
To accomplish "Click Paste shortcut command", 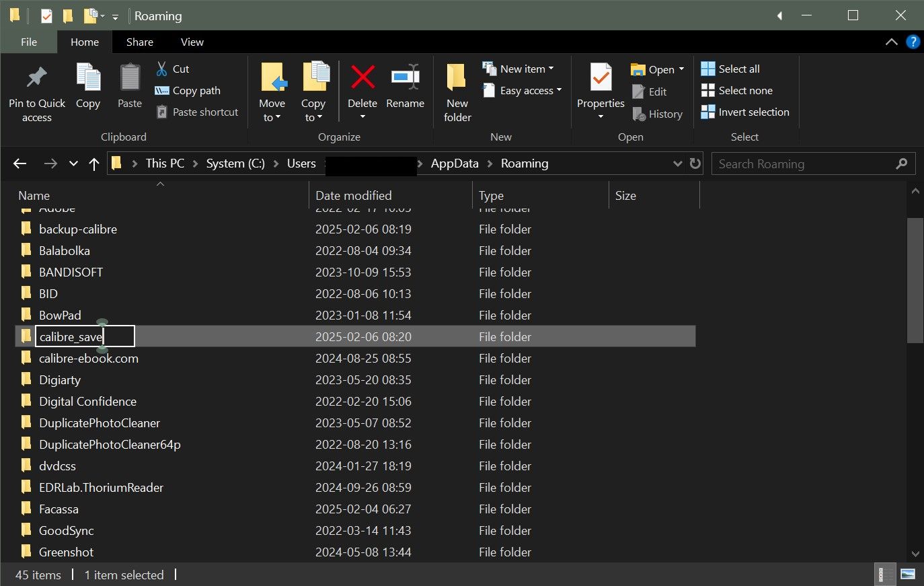I will [x=197, y=112].
